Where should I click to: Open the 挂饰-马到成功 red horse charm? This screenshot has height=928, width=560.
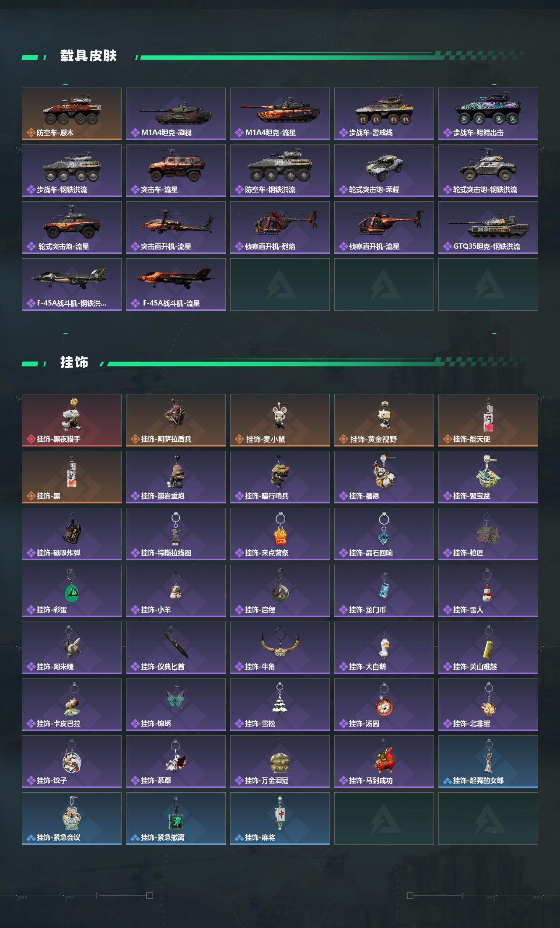pyautogui.click(x=384, y=762)
